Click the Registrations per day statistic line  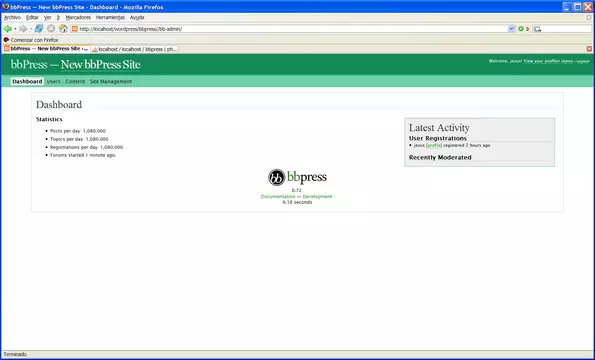(x=87, y=147)
